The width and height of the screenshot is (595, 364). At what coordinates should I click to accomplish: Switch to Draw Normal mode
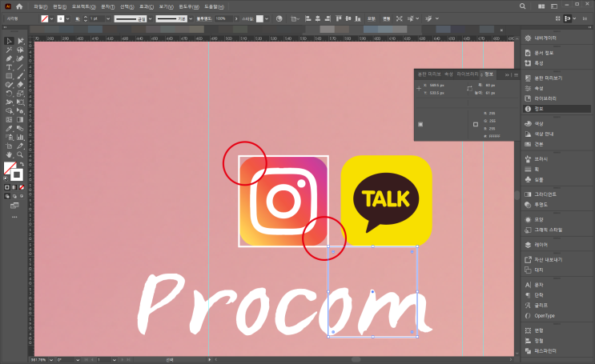pyautogui.click(x=7, y=197)
